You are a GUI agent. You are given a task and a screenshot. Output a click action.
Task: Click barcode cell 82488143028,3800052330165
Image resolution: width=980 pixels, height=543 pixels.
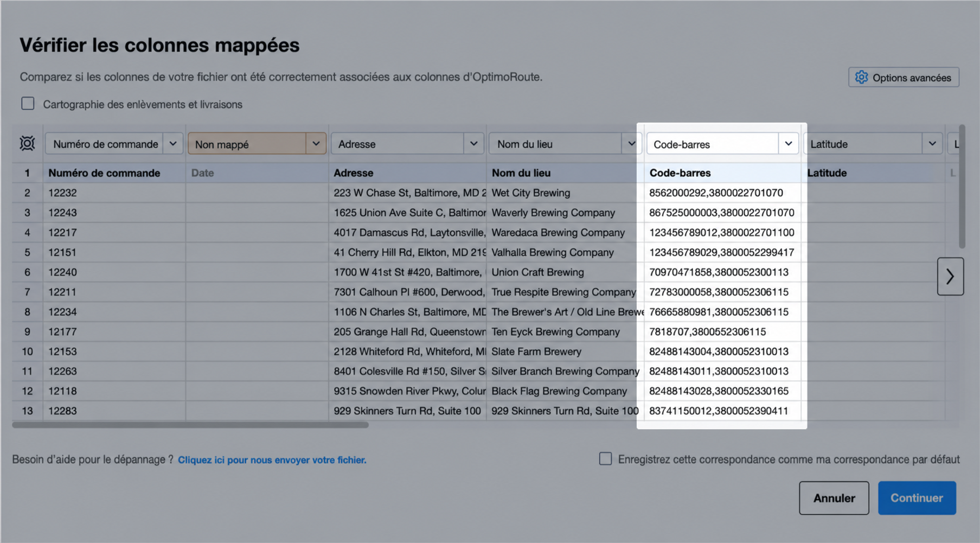722,391
